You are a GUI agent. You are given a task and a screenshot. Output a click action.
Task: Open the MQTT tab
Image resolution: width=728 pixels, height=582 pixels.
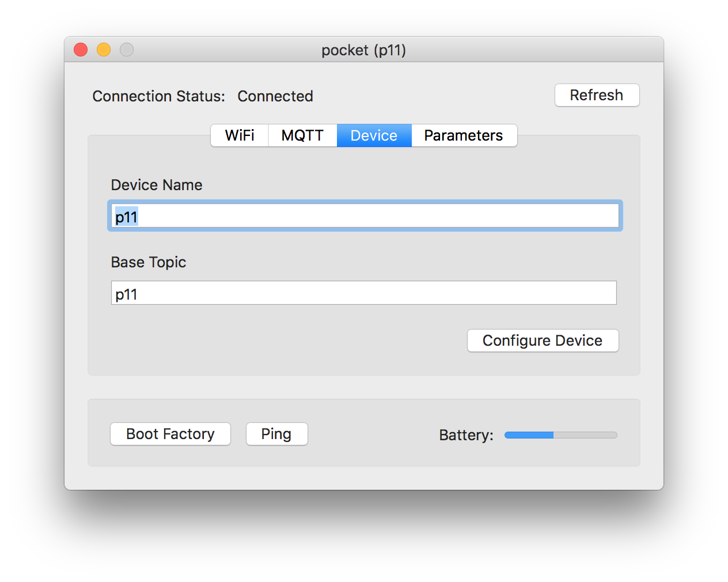[x=302, y=135]
